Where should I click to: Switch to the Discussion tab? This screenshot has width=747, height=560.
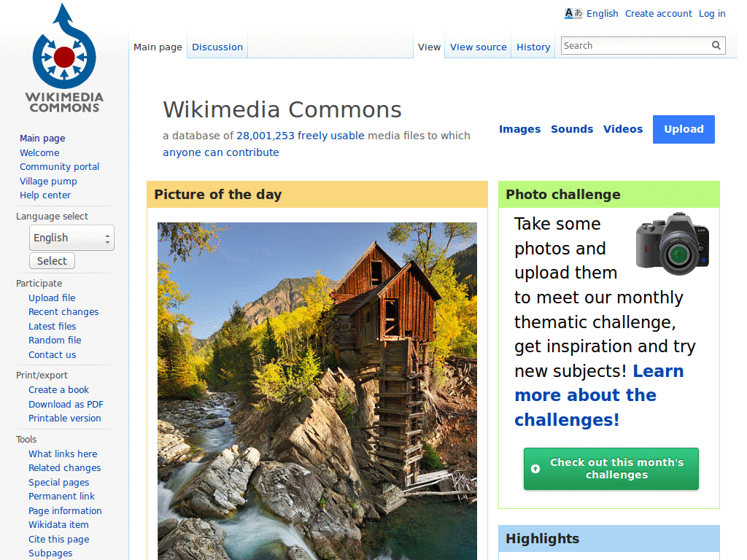(217, 47)
